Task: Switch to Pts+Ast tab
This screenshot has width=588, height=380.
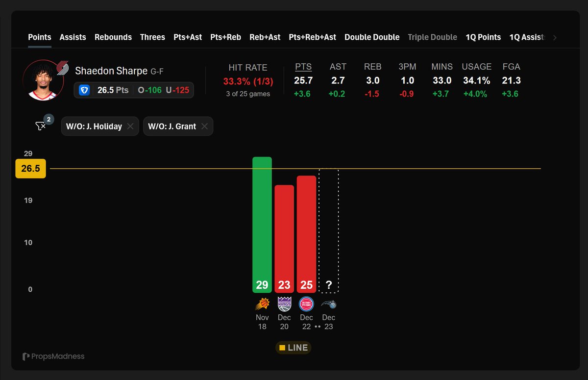Action: (x=188, y=37)
